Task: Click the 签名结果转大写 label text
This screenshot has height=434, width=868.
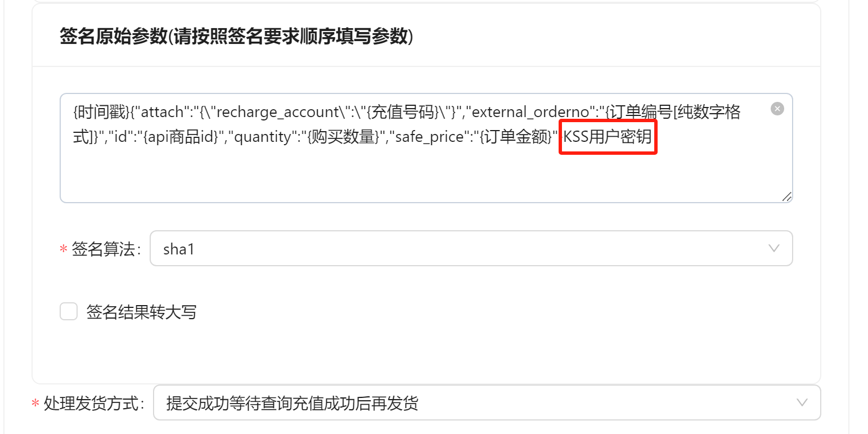Action: [141, 312]
